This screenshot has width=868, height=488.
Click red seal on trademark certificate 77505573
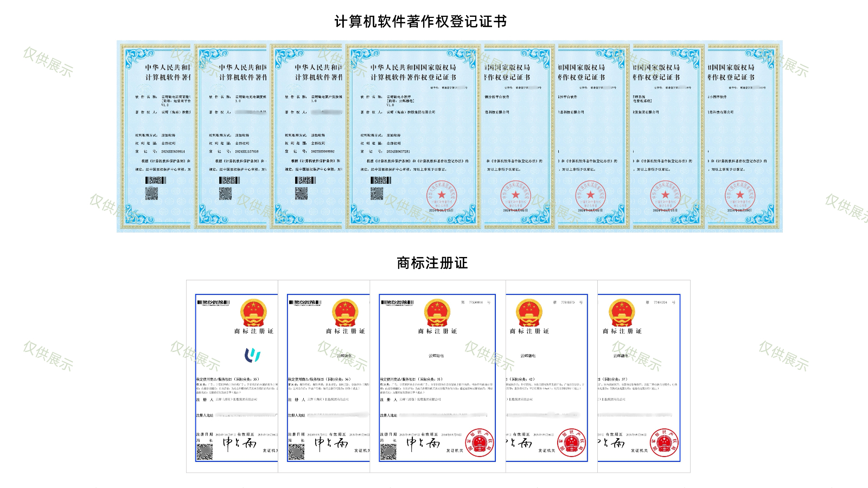click(572, 442)
